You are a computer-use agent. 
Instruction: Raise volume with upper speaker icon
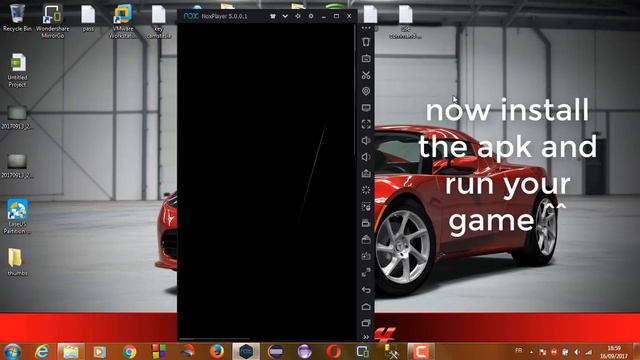(x=366, y=140)
